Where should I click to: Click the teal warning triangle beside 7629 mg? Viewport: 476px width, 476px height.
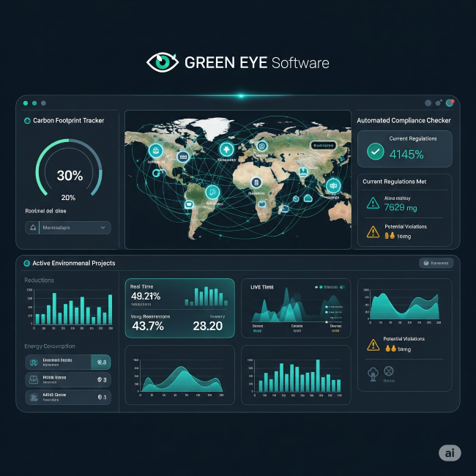tap(373, 204)
